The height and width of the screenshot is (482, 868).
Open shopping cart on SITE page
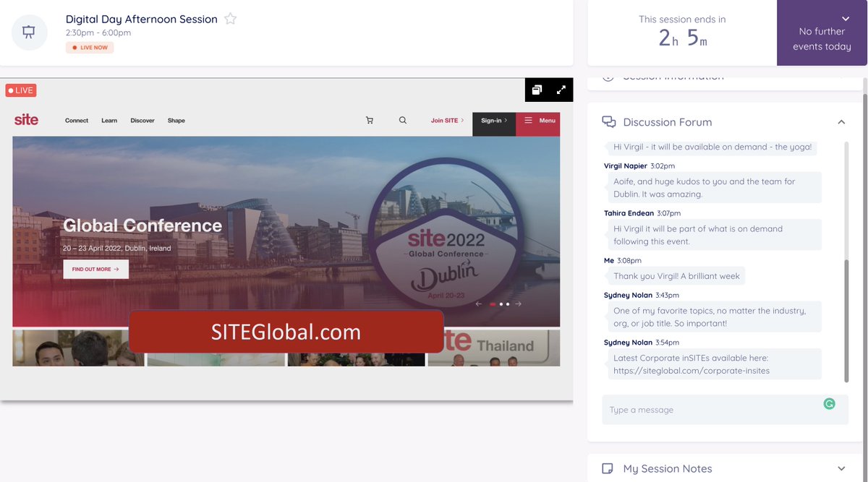pos(370,121)
